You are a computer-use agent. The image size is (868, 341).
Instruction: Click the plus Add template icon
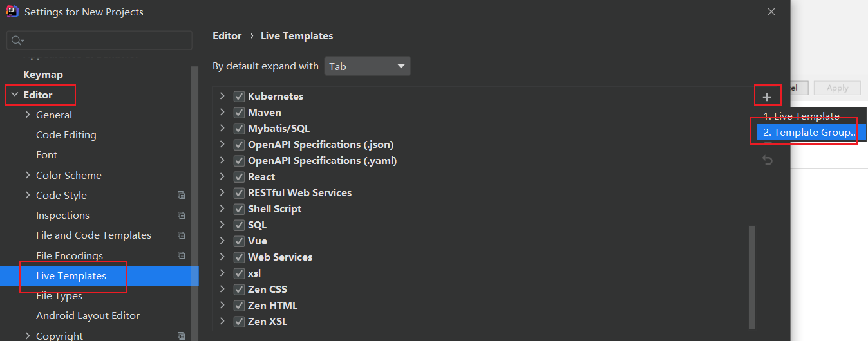pyautogui.click(x=766, y=97)
